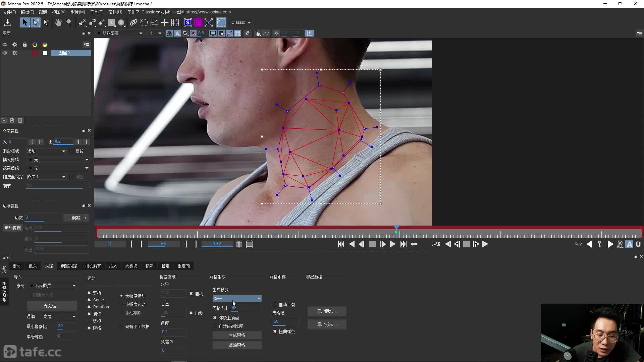
Task: Step forward one frame
Action: 383,244
